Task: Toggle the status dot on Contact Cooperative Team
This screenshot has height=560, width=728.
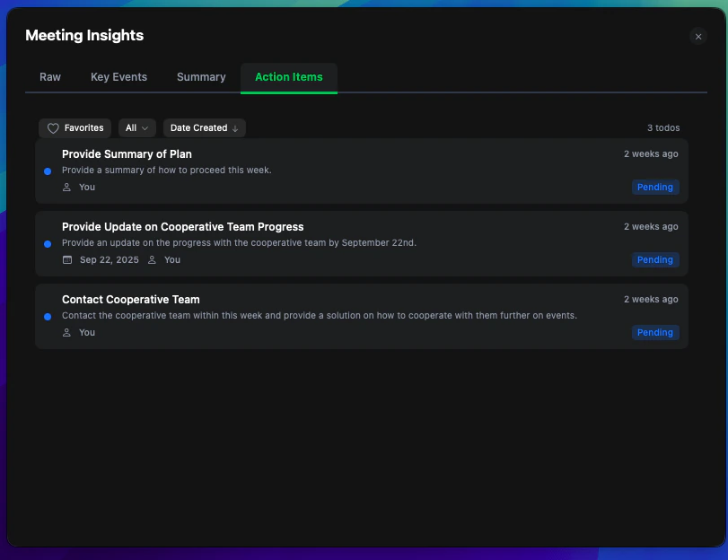Action: (47, 316)
